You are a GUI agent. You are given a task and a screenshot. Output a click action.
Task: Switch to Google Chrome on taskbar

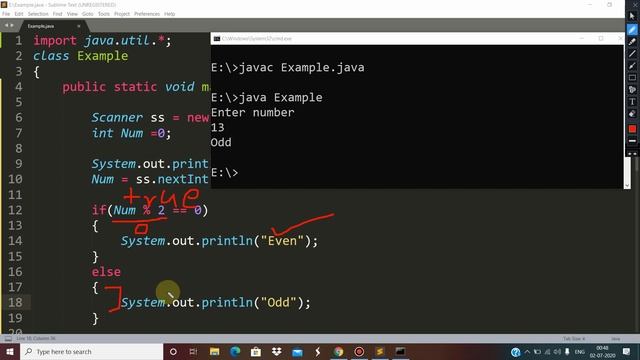[x=338, y=351]
